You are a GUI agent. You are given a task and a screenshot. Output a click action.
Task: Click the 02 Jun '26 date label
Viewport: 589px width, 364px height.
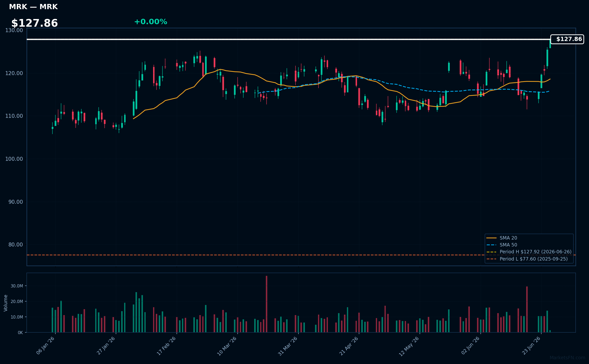pyautogui.click(x=471, y=346)
